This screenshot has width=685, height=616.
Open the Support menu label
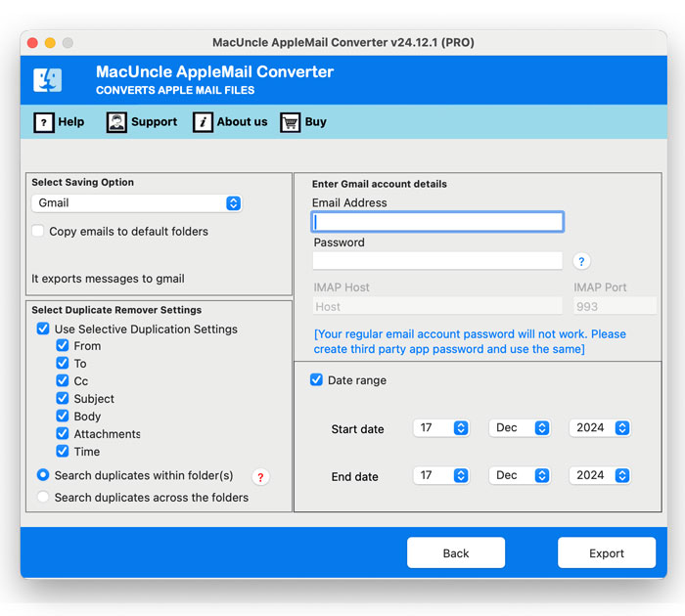[x=155, y=122]
